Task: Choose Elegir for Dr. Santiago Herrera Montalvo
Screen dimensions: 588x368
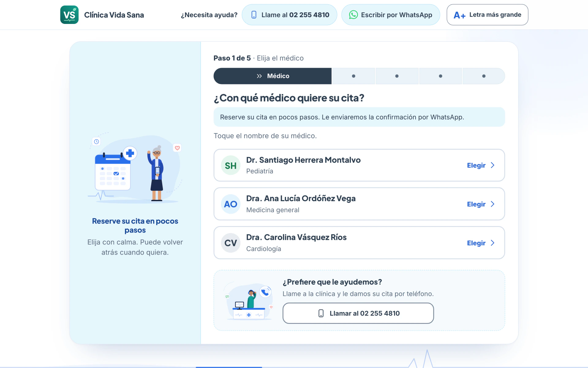Action: click(x=481, y=165)
